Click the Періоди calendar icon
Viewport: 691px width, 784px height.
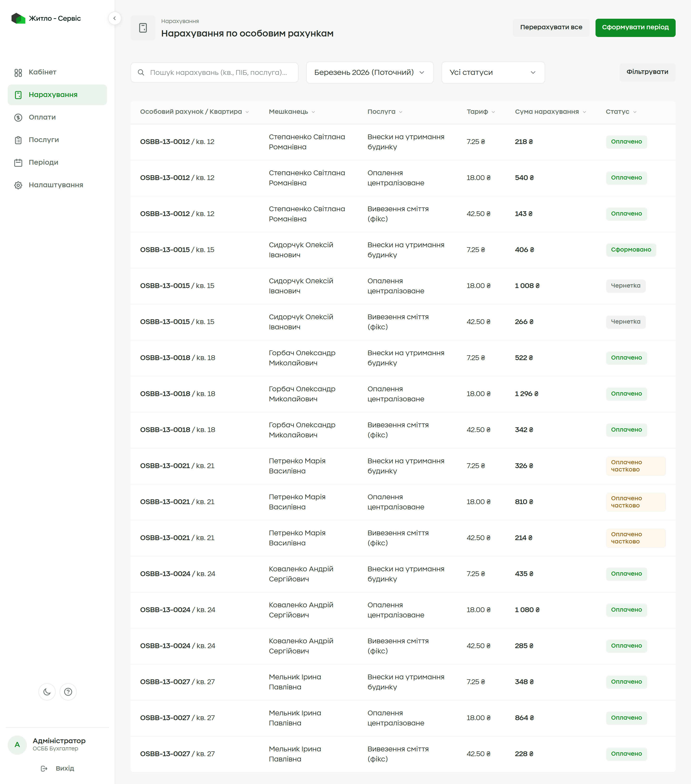tap(18, 163)
